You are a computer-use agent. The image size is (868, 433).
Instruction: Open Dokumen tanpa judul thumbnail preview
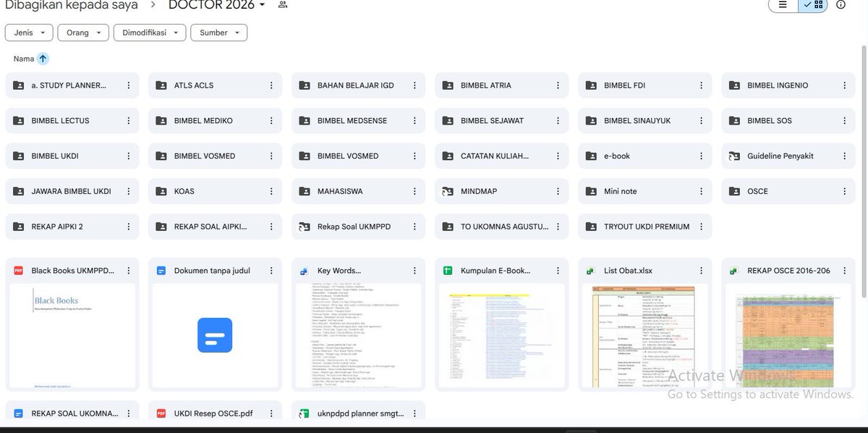coord(216,336)
